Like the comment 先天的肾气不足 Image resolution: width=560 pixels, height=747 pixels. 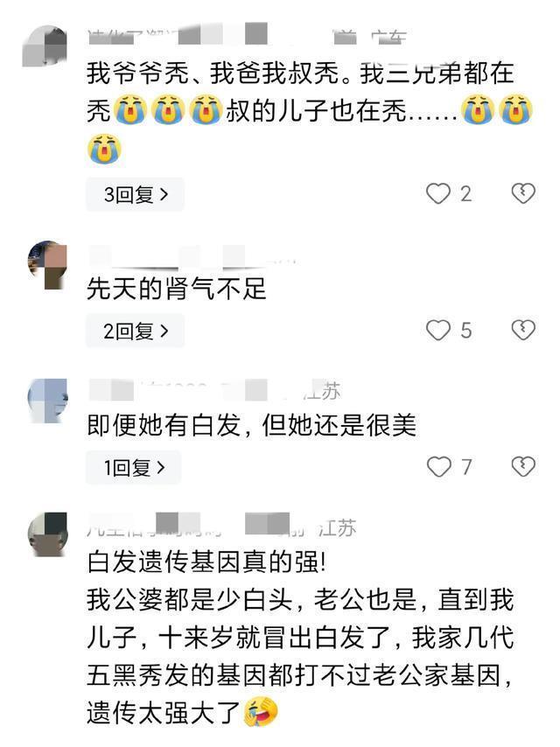[438, 330]
